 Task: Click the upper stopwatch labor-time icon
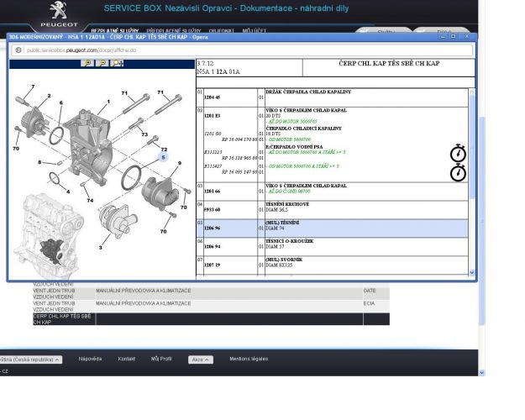coord(458,153)
